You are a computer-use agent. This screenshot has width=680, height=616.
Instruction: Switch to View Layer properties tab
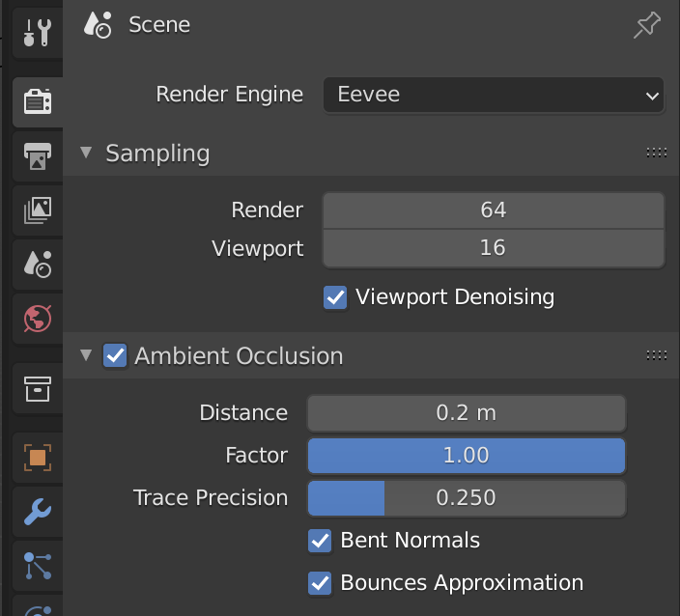click(38, 210)
